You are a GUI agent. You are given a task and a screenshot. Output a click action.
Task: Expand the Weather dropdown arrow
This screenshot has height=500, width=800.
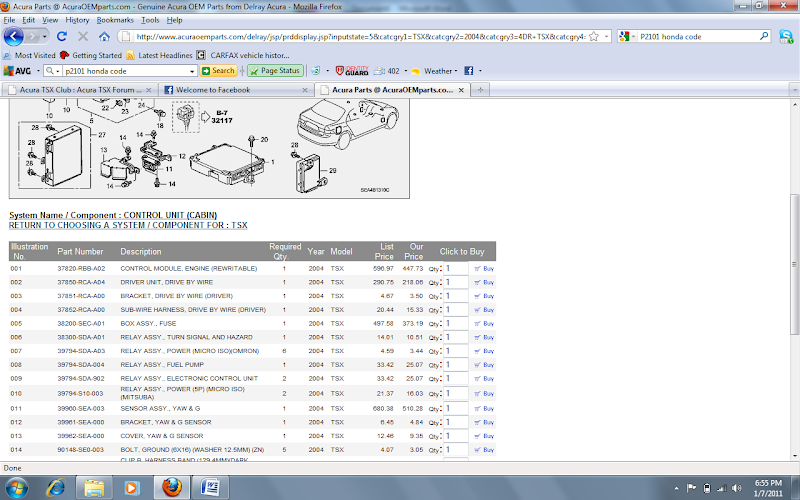click(456, 71)
